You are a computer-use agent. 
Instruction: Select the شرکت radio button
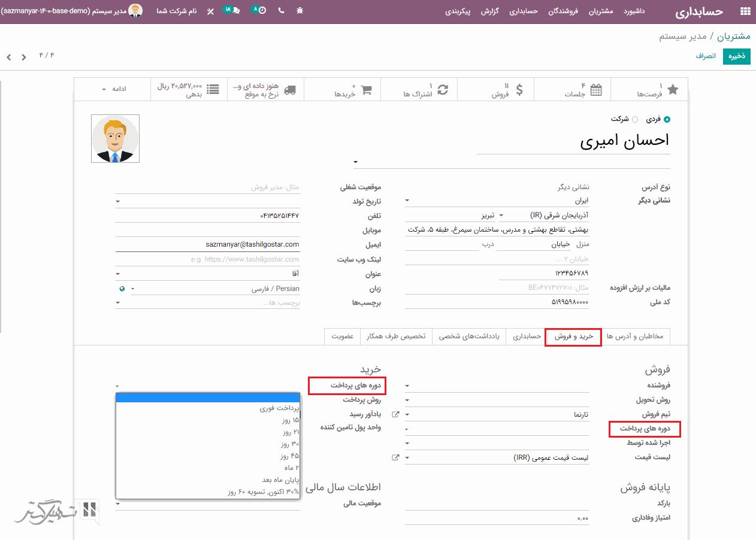click(635, 120)
